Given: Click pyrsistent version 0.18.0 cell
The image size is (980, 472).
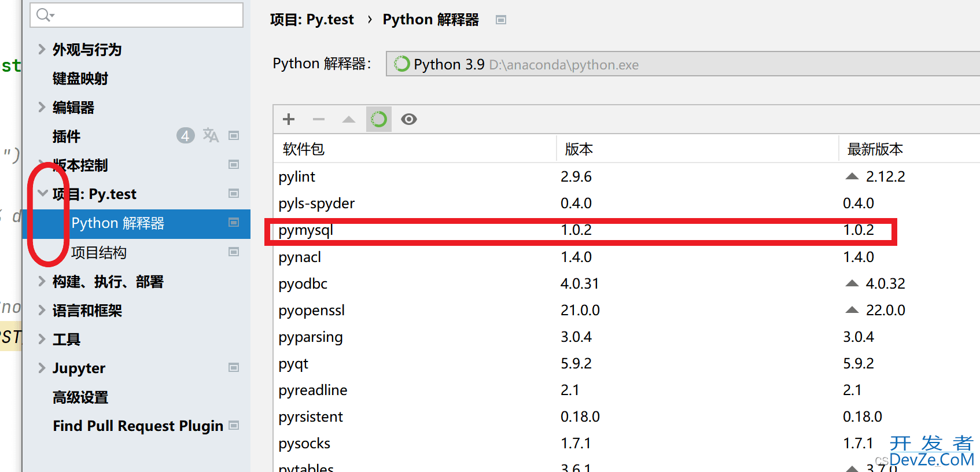Looking at the screenshot, I should [580, 416].
